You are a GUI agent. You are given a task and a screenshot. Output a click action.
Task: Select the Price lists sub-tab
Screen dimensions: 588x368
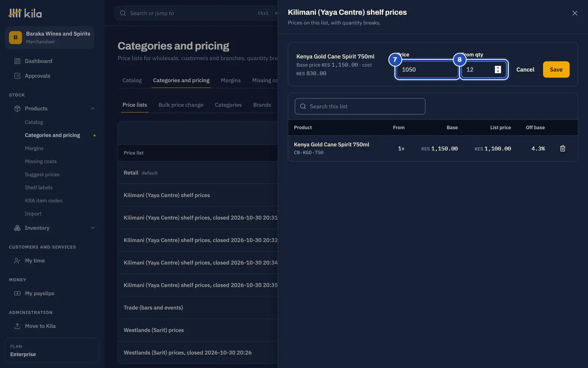pos(135,105)
